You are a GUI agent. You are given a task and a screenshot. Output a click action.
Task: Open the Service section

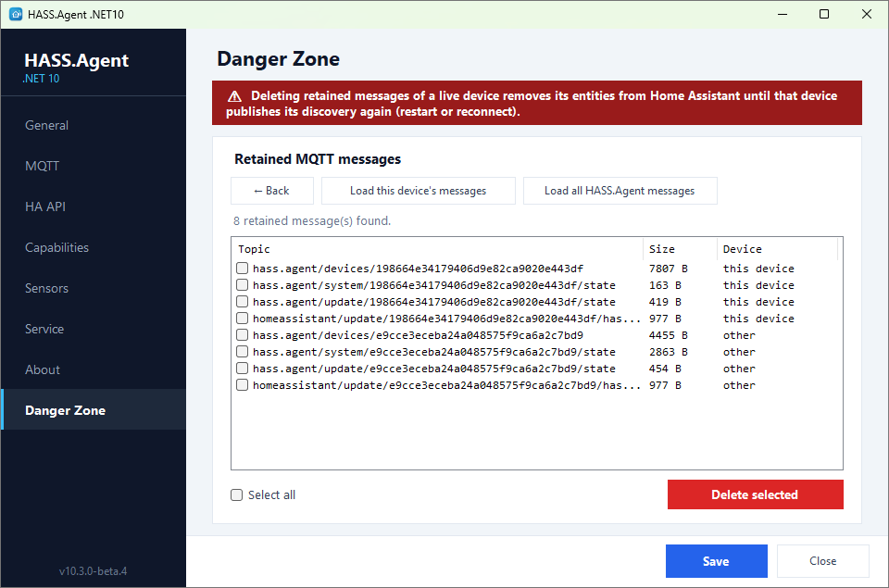(94, 329)
